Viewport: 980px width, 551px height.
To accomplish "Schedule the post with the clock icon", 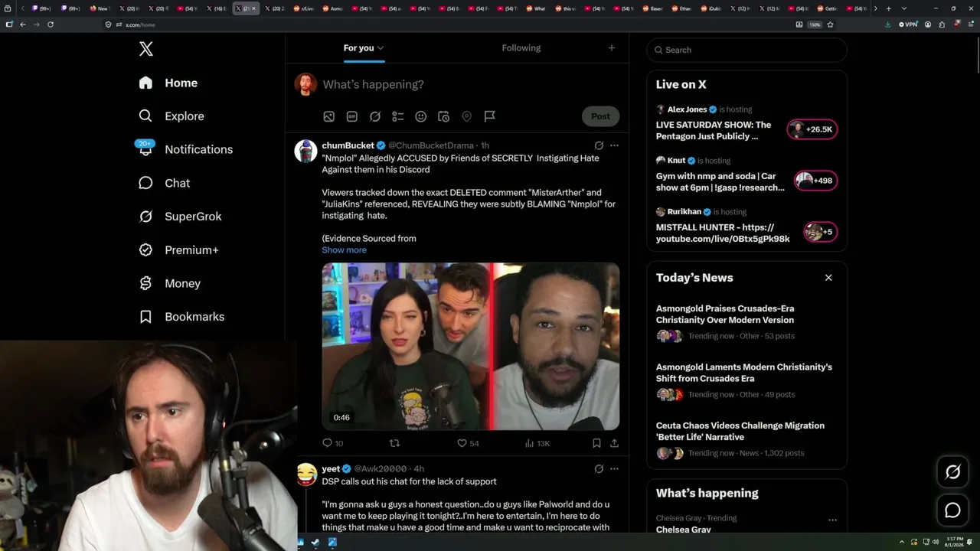I will click(x=444, y=116).
